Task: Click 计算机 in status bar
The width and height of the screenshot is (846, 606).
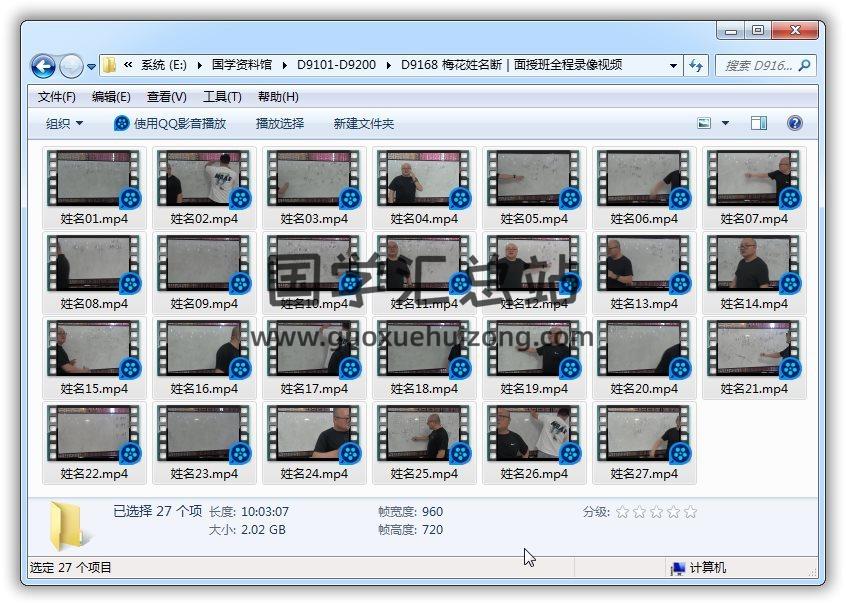Action: 698,568
